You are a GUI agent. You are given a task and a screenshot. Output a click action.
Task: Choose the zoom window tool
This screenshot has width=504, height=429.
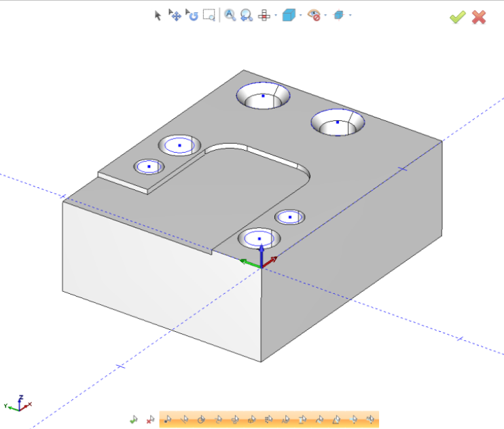point(209,15)
